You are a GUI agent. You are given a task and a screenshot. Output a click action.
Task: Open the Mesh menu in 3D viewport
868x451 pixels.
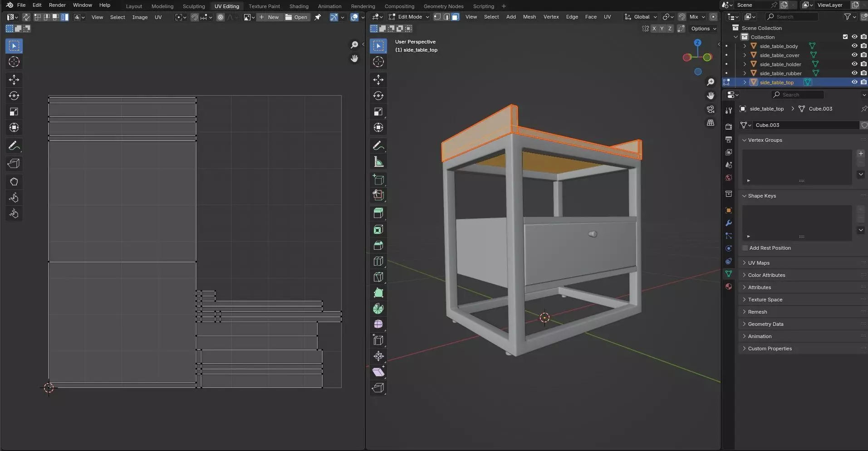(529, 17)
